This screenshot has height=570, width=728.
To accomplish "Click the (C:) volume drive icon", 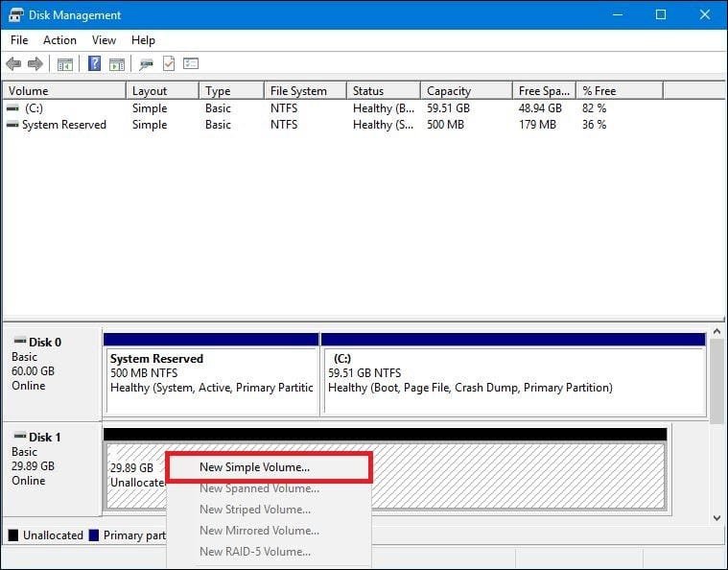I will [13, 108].
